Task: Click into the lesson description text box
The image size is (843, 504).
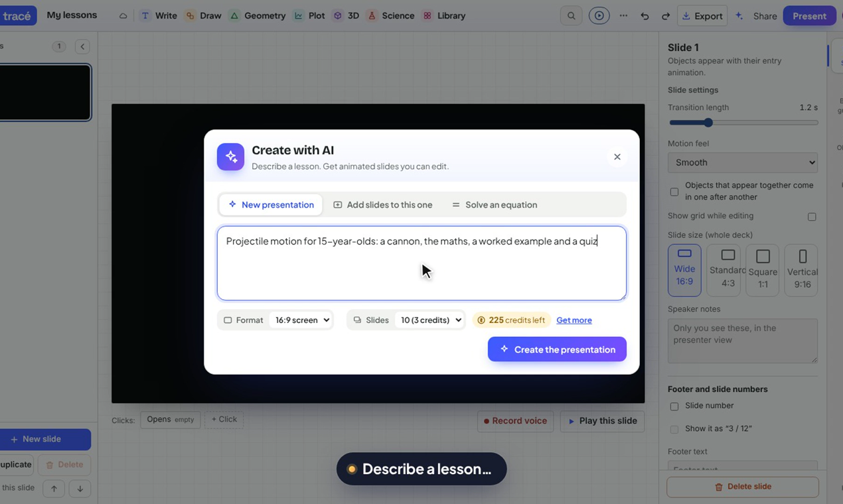Action: pyautogui.click(x=421, y=263)
